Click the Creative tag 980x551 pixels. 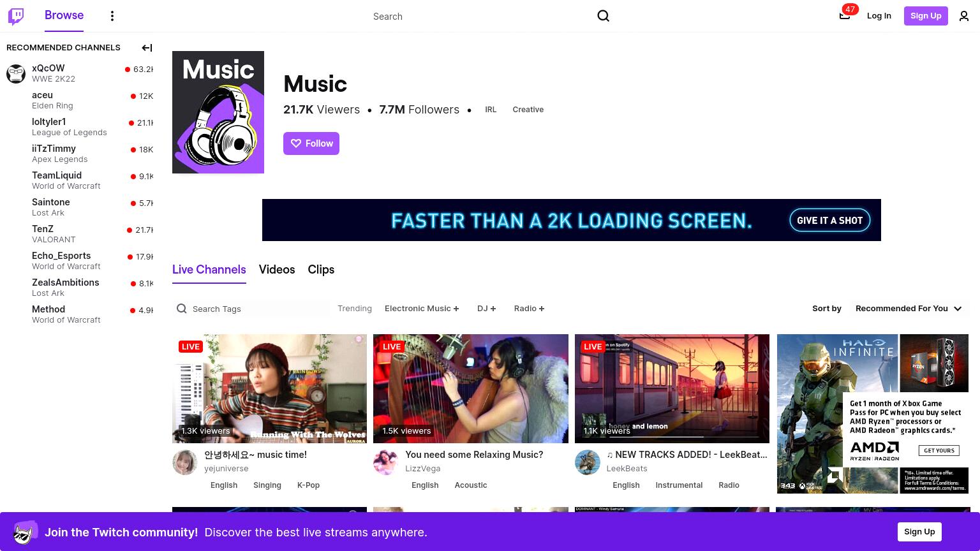click(528, 110)
